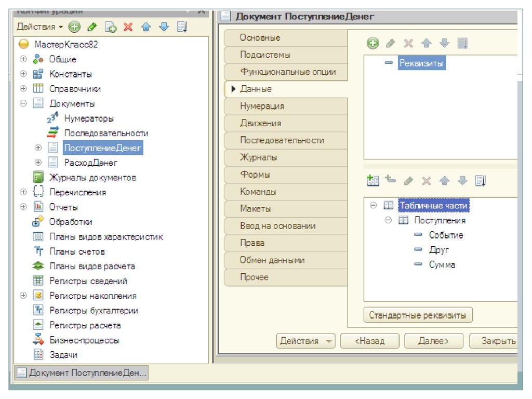Viewport: 532px width, 399px height.
Task: Open the Действия dropdown at window bottom
Action: 305,341
